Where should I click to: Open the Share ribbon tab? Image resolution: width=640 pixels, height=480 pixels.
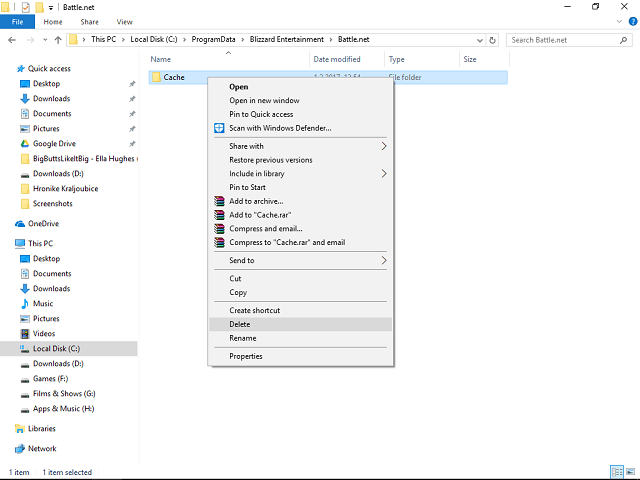(89, 22)
